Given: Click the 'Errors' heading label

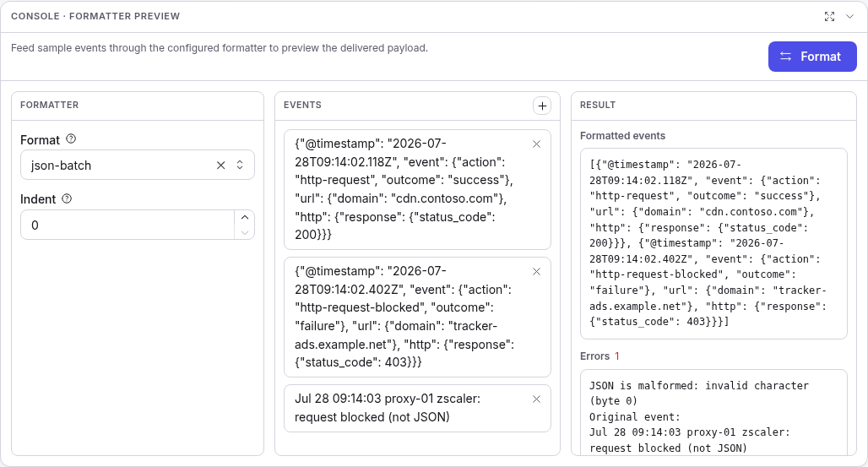Looking at the screenshot, I should pos(594,356).
